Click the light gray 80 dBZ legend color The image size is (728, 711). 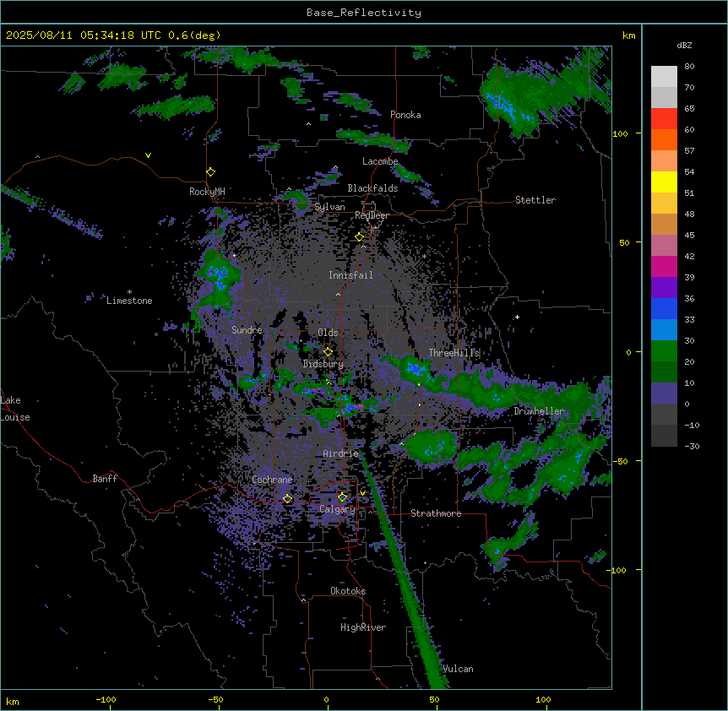[664, 77]
